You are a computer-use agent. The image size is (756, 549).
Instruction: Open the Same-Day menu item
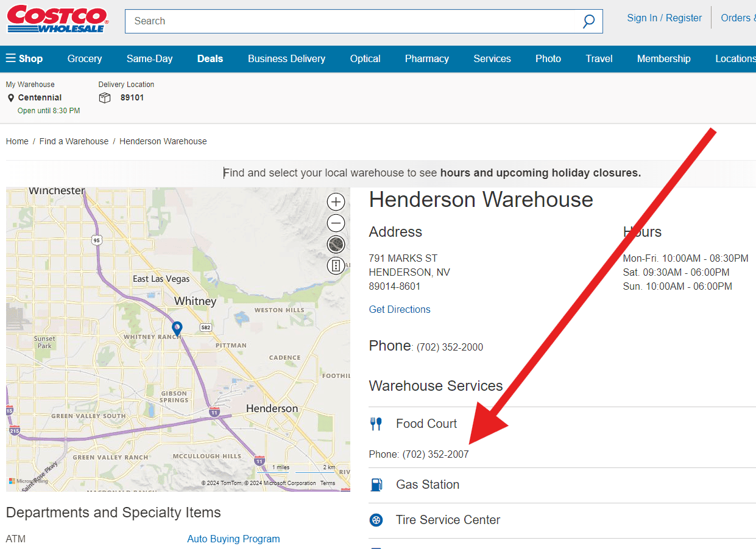coord(150,58)
